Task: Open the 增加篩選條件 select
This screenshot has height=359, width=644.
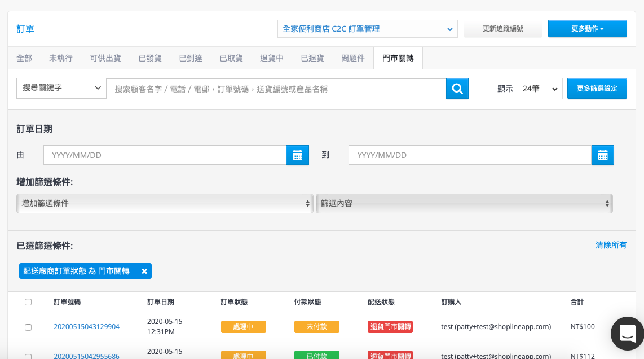Action: coord(165,203)
